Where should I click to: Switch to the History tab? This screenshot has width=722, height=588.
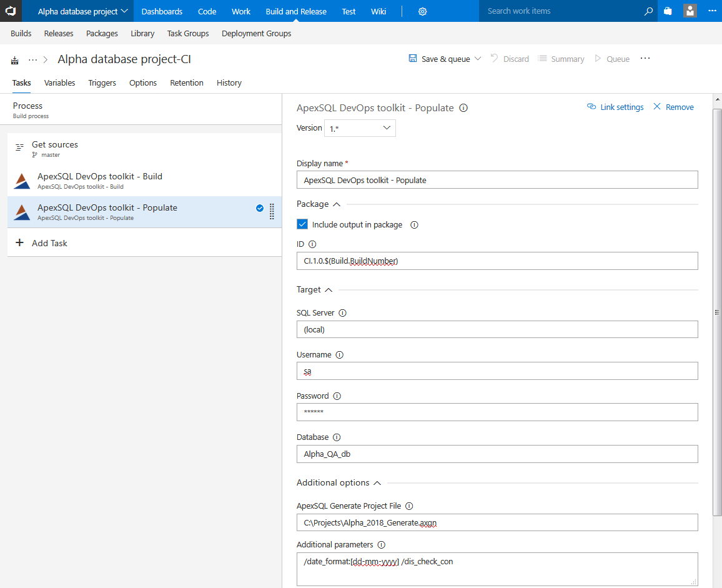(x=229, y=83)
